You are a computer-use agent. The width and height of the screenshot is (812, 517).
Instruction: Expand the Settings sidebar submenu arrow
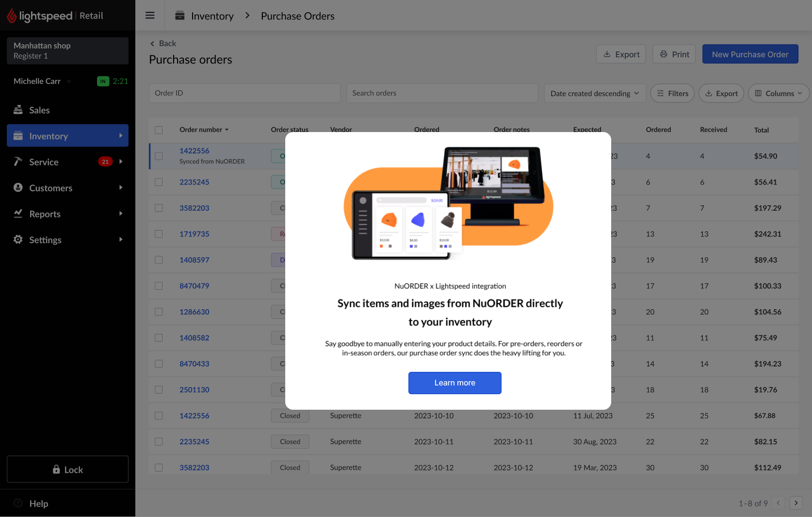click(x=121, y=239)
